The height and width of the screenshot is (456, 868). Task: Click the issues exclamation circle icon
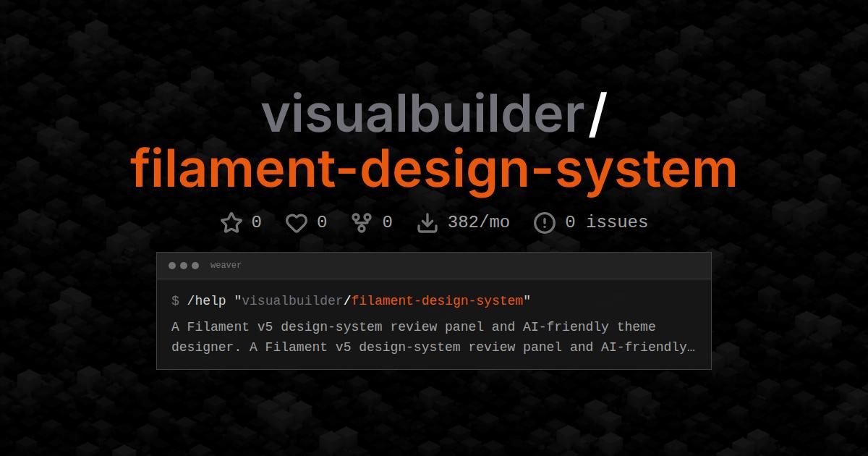545,223
